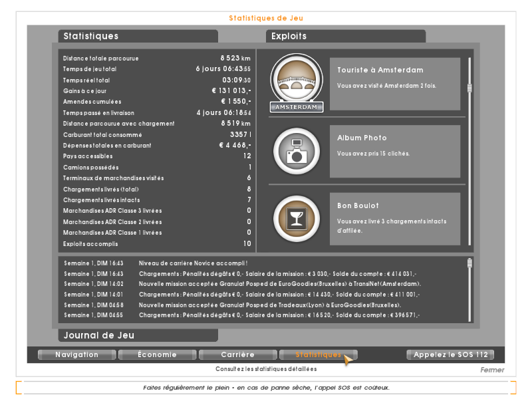This screenshot has height=399, width=532.
Task: Click the Statistiques de Jeu title
Action: pyautogui.click(x=266, y=19)
